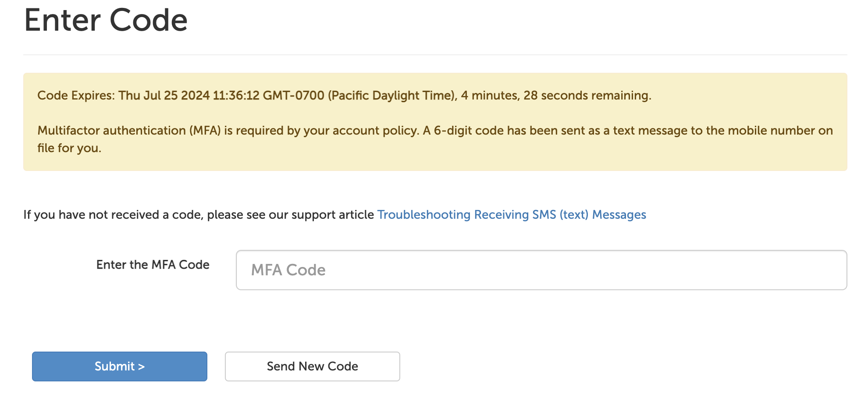
Task: Click the '(Pacific Daylight Time)' timezone text
Action: coord(392,96)
